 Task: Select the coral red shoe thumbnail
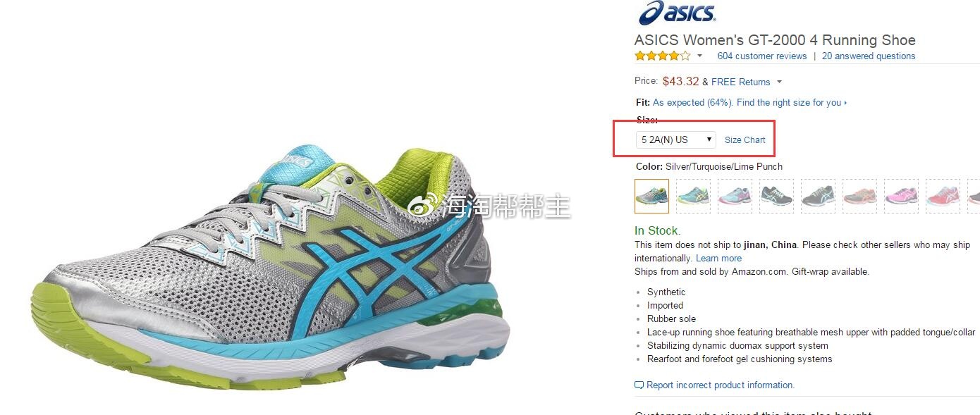click(x=943, y=196)
